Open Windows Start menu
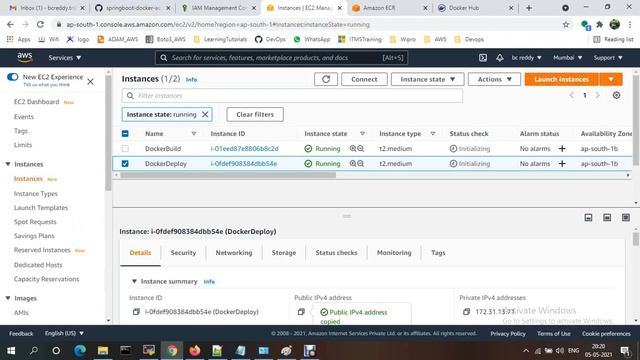 pos(11,351)
